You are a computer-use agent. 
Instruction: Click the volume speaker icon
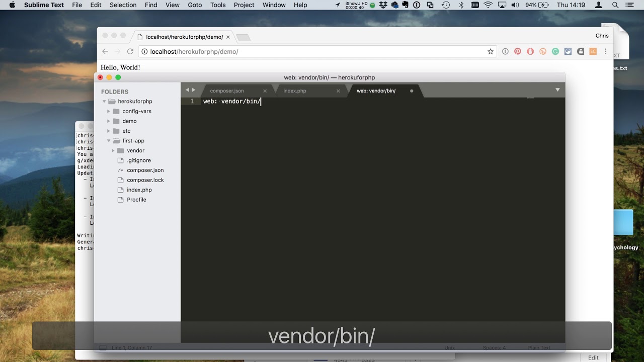tap(515, 5)
